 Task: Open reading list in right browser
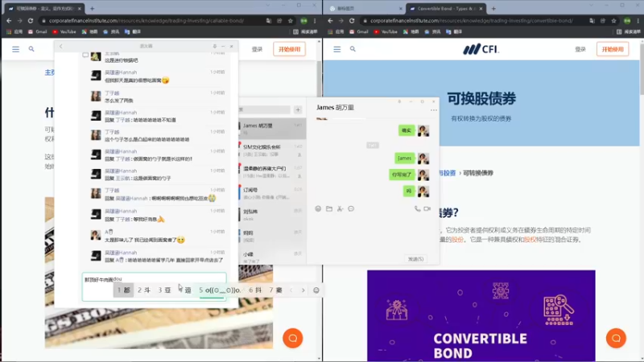pyautogui.click(x=630, y=31)
